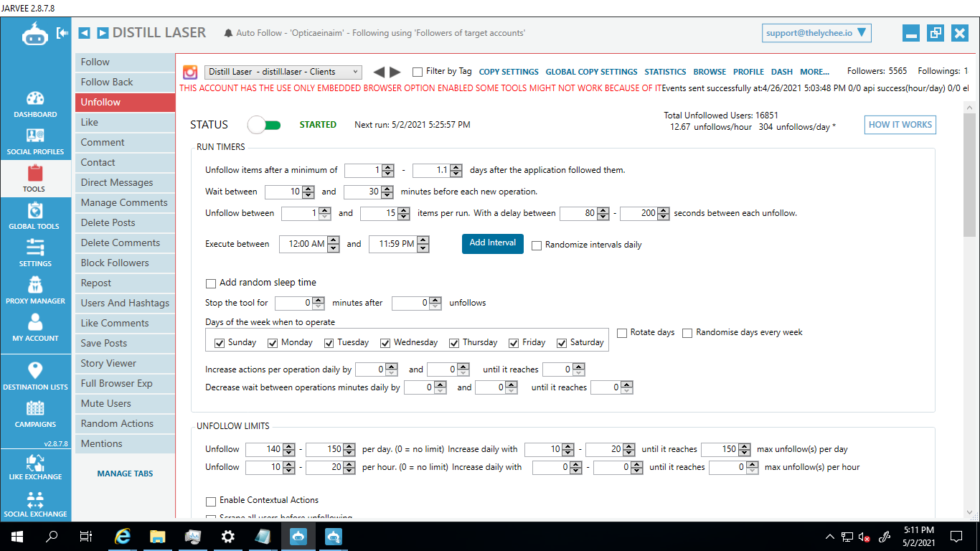This screenshot has height=551, width=980.
Task: Adjust items per run stepper showing 15
Action: click(404, 214)
